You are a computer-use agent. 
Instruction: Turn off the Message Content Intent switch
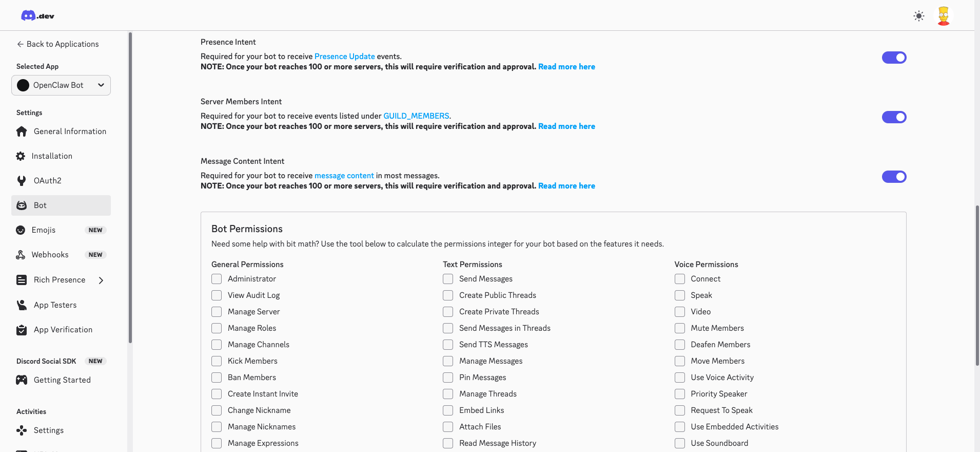click(894, 177)
